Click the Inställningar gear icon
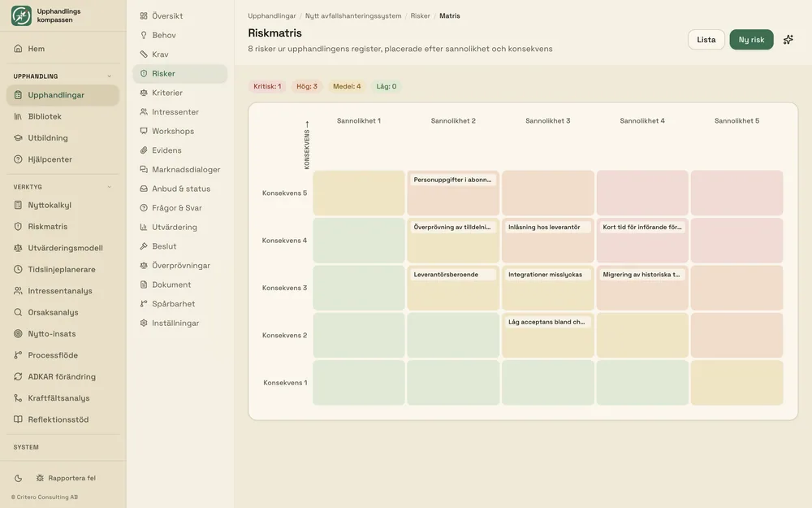The height and width of the screenshot is (508, 812). tap(144, 323)
